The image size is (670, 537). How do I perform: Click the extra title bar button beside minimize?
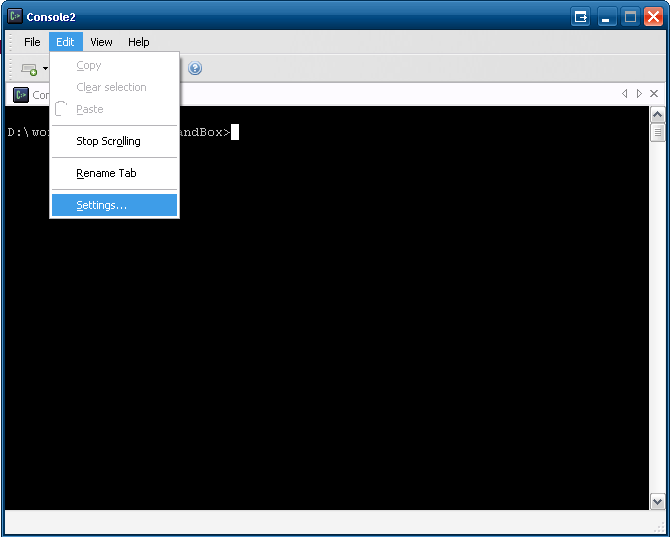[x=580, y=17]
